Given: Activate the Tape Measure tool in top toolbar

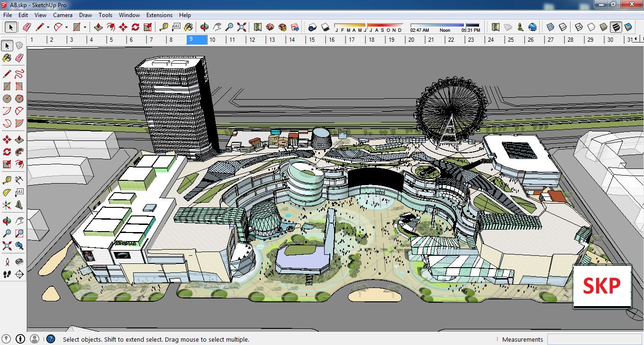Looking at the screenshot, I should tap(163, 27).
